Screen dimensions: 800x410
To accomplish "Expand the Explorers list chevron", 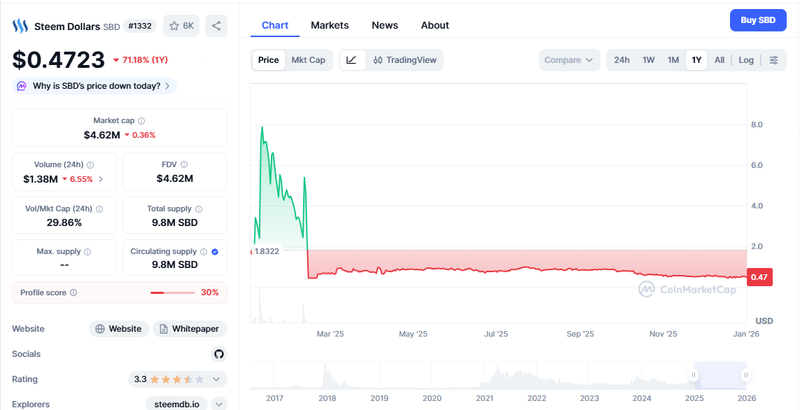I will pos(219,404).
